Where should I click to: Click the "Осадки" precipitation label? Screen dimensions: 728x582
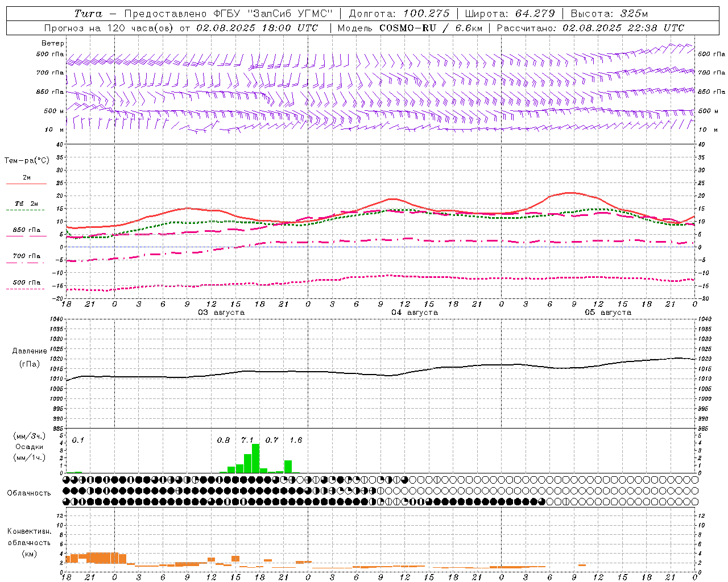click(30, 447)
